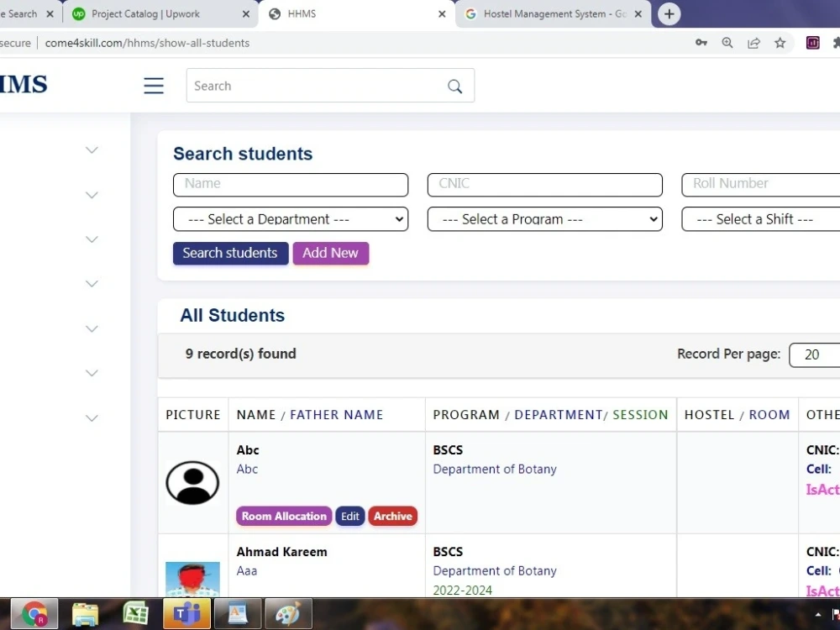Image resolution: width=840 pixels, height=630 pixels.
Task: Click the CNIC search field
Action: pyautogui.click(x=545, y=184)
